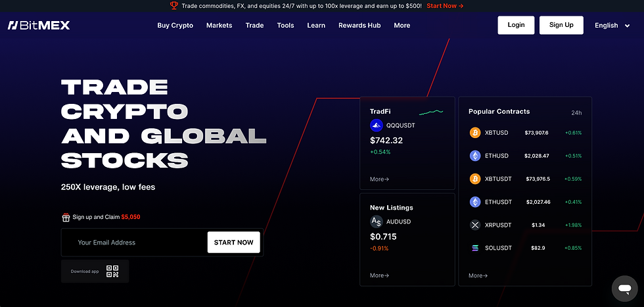Open the More menu in navigation bar
Viewport: 644px width, 307px height.
402,26
